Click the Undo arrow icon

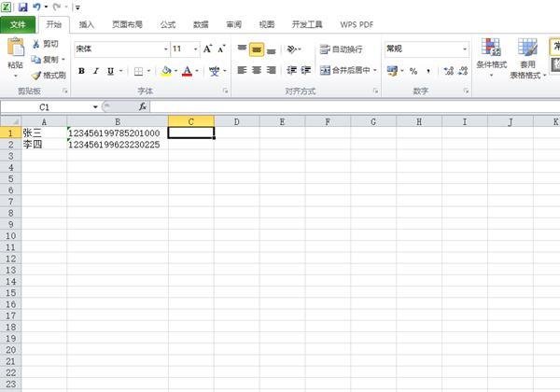tap(37, 7)
